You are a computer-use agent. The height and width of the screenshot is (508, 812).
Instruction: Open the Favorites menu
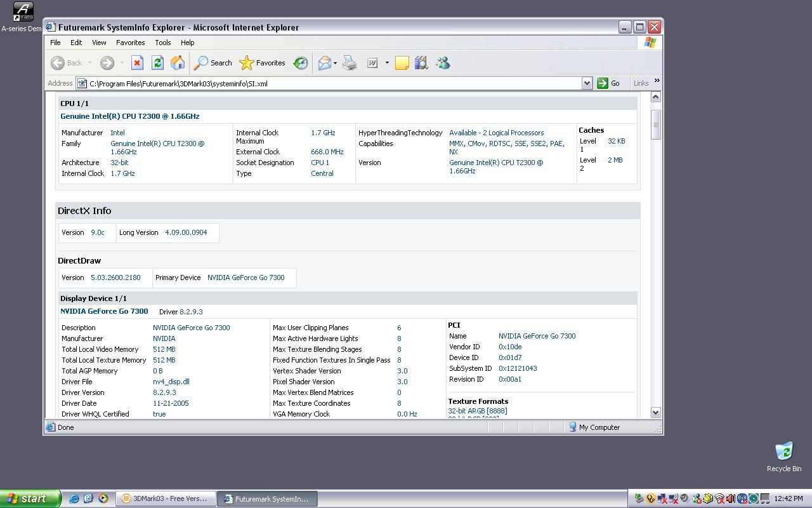130,43
